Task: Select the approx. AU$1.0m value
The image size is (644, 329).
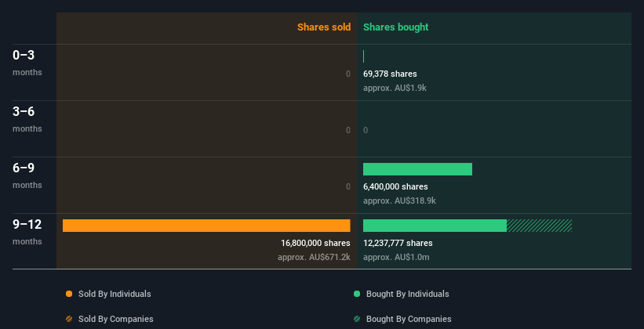Action: (396, 257)
